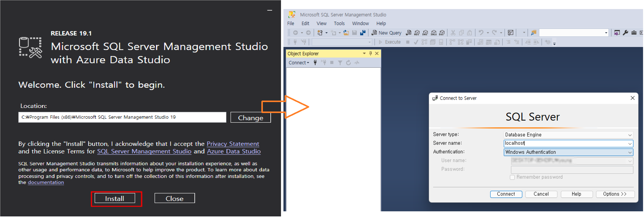Pin the Object Explorer panel
This screenshot has width=644, height=220.
pos(371,53)
